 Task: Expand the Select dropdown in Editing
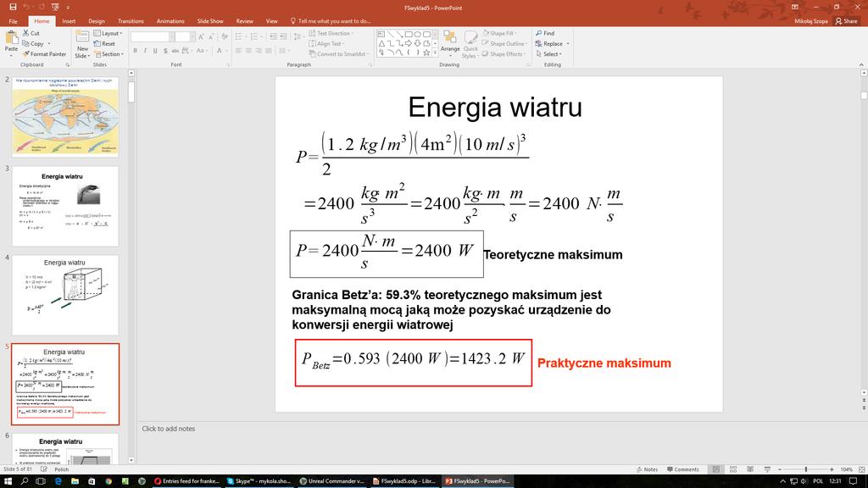click(548, 54)
